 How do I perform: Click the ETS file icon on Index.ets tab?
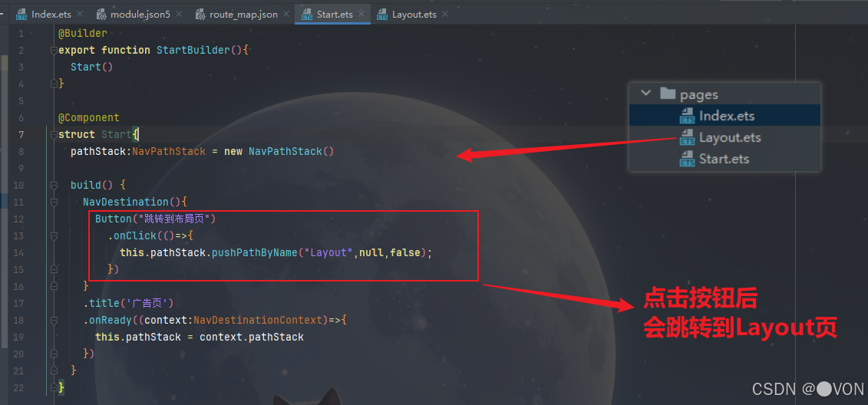(x=21, y=15)
